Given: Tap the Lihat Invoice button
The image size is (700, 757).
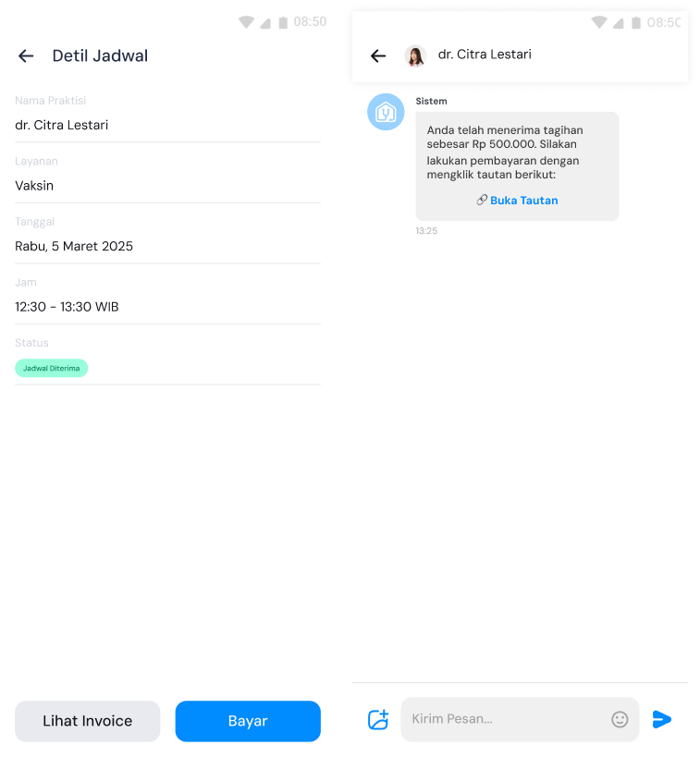Looking at the screenshot, I should [x=88, y=721].
